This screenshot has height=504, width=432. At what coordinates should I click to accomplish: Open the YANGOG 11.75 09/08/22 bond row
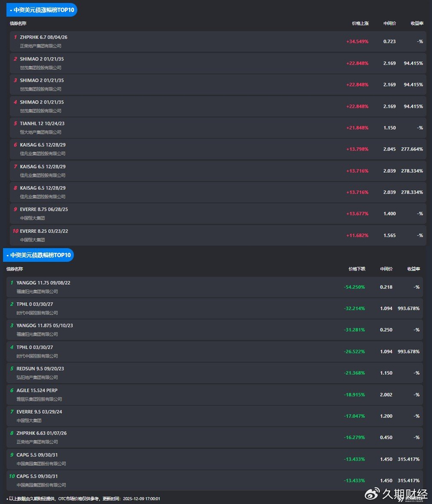(x=43, y=282)
